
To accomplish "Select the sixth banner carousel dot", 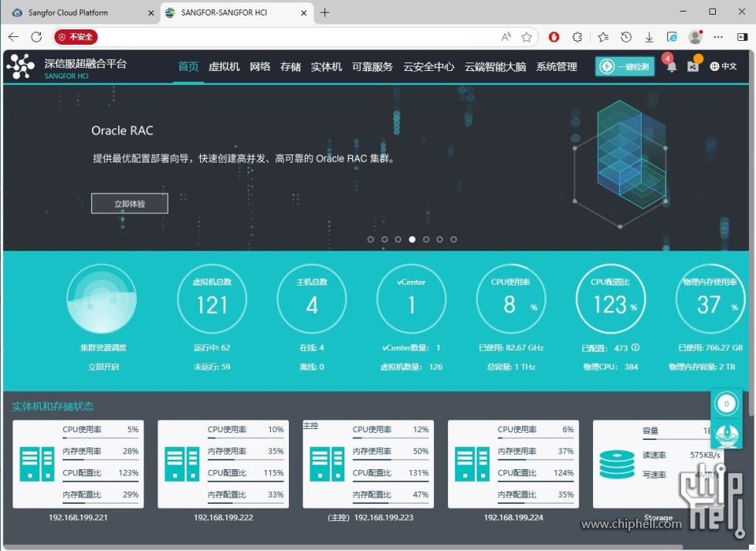I will click(x=439, y=239).
